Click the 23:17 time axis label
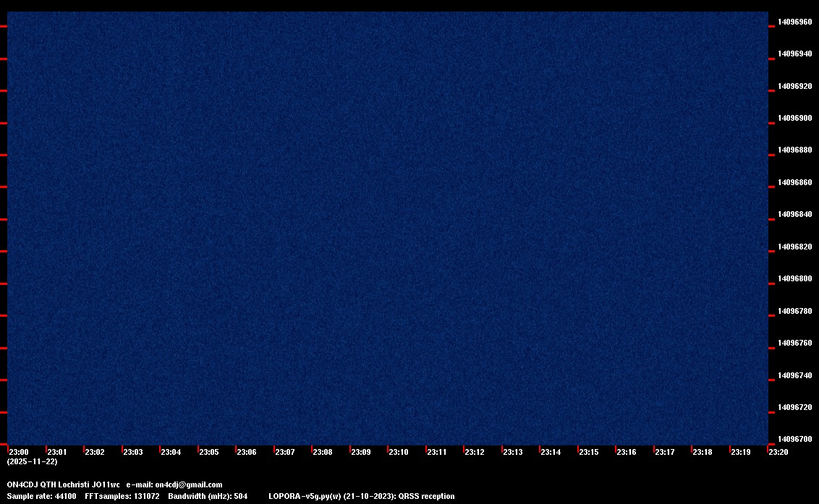The width and height of the screenshot is (819, 504). click(x=664, y=452)
